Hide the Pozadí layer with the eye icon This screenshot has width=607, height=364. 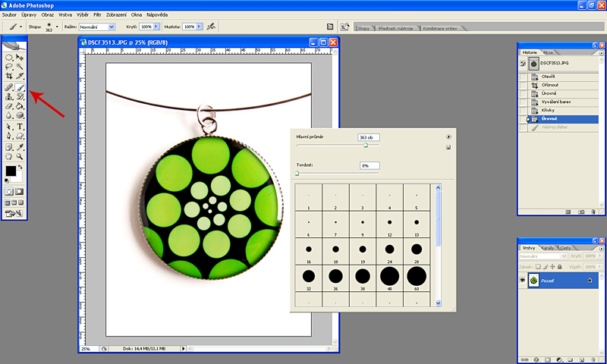[524, 280]
